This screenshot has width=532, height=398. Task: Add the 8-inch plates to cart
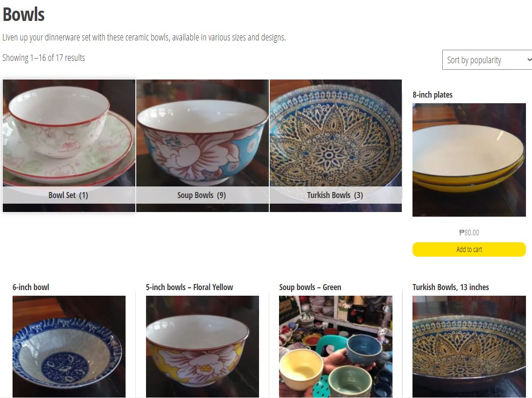coord(469,250)
